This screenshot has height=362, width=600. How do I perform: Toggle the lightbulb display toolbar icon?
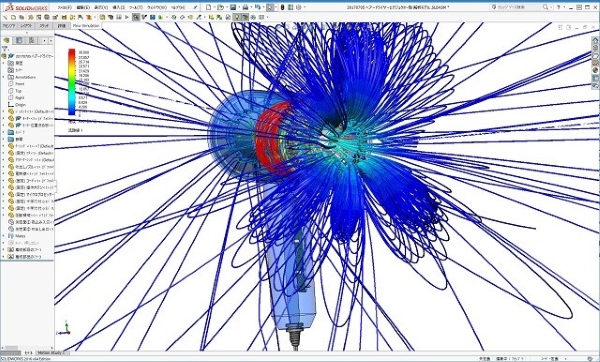236,17
